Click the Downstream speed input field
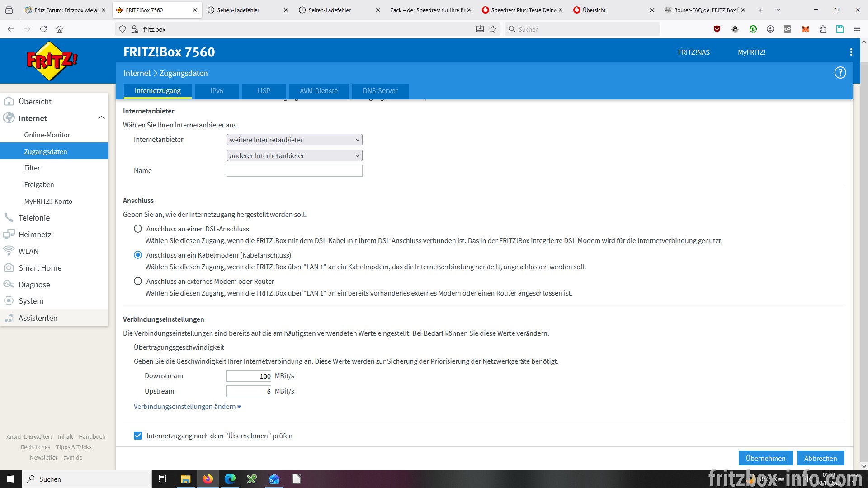This screenshot has width=868, height=488. [x=249, y=376]
